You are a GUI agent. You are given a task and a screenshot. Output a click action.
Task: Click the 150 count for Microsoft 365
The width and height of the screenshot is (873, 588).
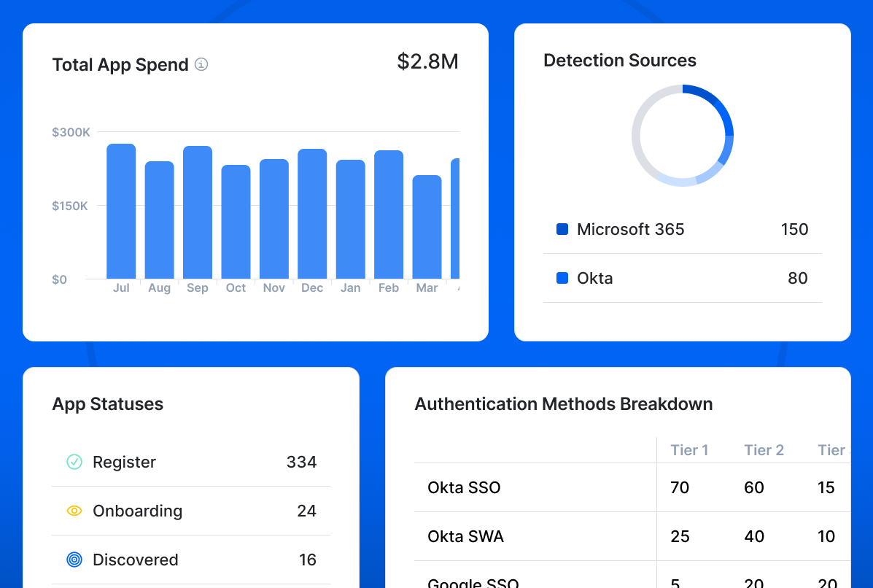click(x=794, y=229)
